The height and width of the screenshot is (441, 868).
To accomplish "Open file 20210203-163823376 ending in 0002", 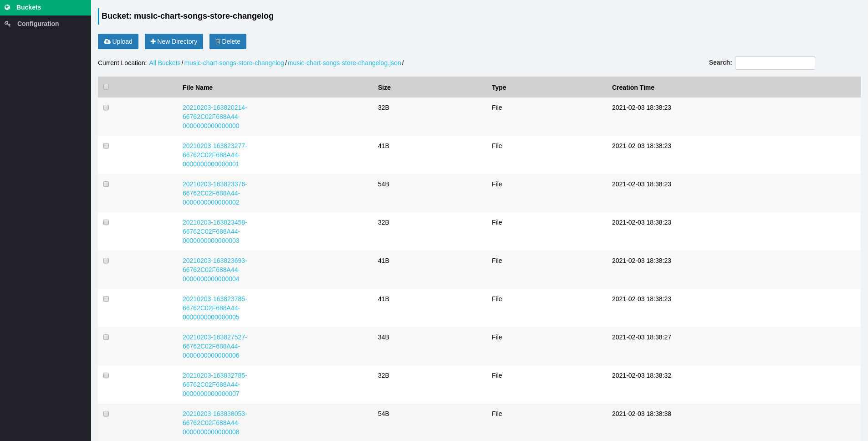I will point(214,193).
